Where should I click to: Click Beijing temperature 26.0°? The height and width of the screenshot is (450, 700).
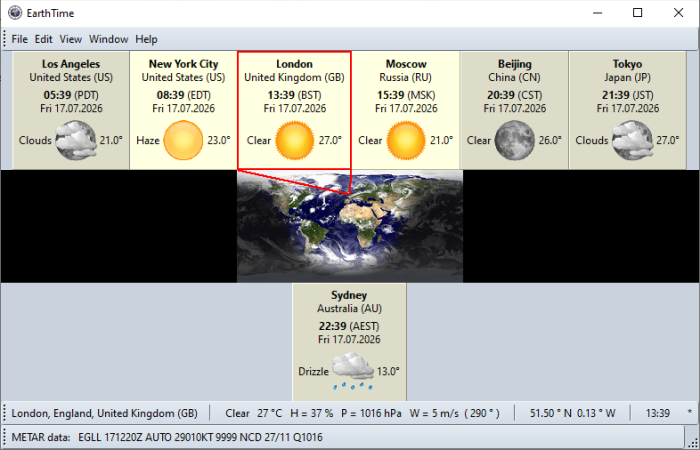[x=550, y=140]
